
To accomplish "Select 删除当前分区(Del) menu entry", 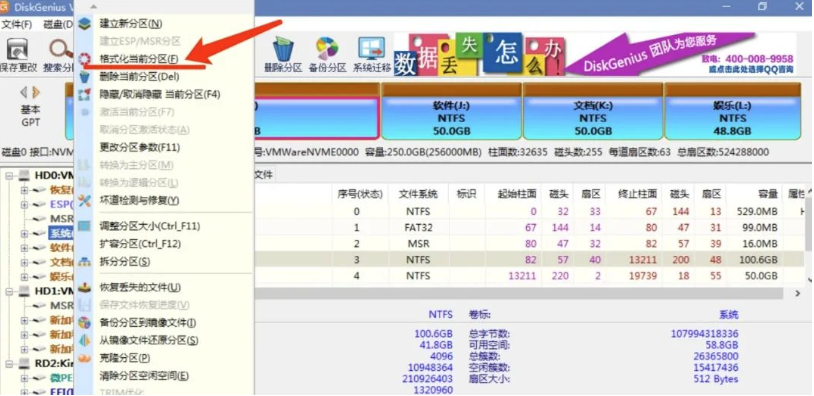I will click(139, 77).
